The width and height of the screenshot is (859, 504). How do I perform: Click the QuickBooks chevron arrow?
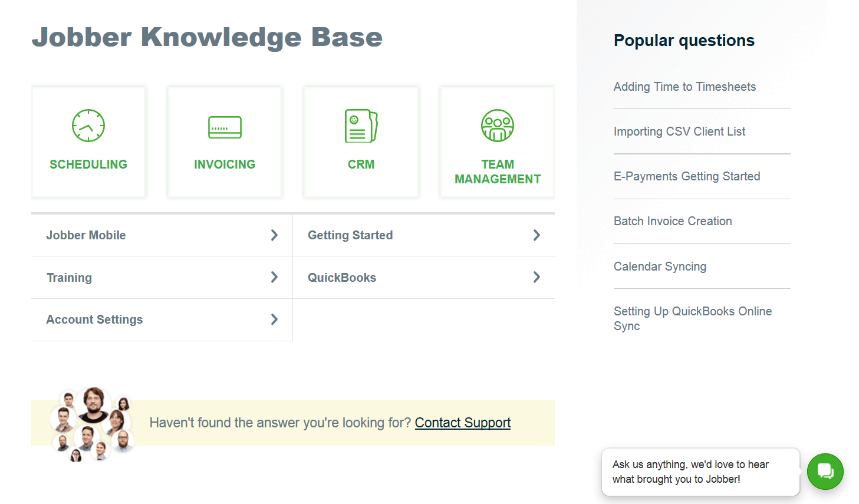click(537, 277)
